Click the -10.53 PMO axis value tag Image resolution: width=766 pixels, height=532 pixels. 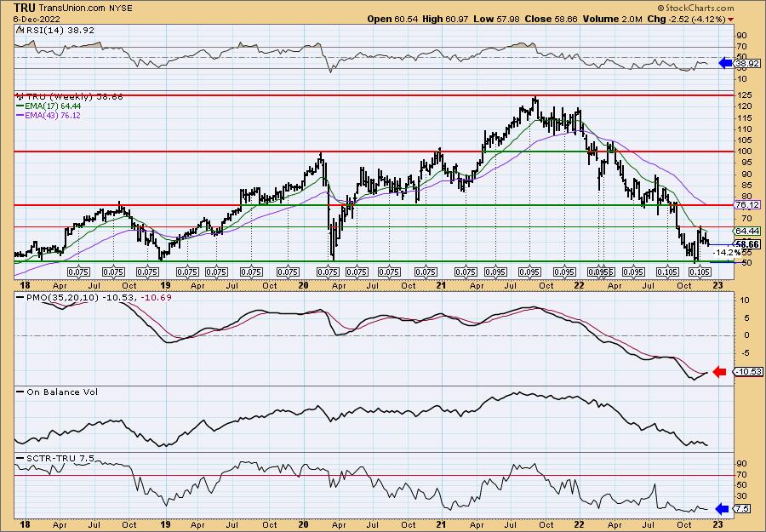[x=748, y=372]
